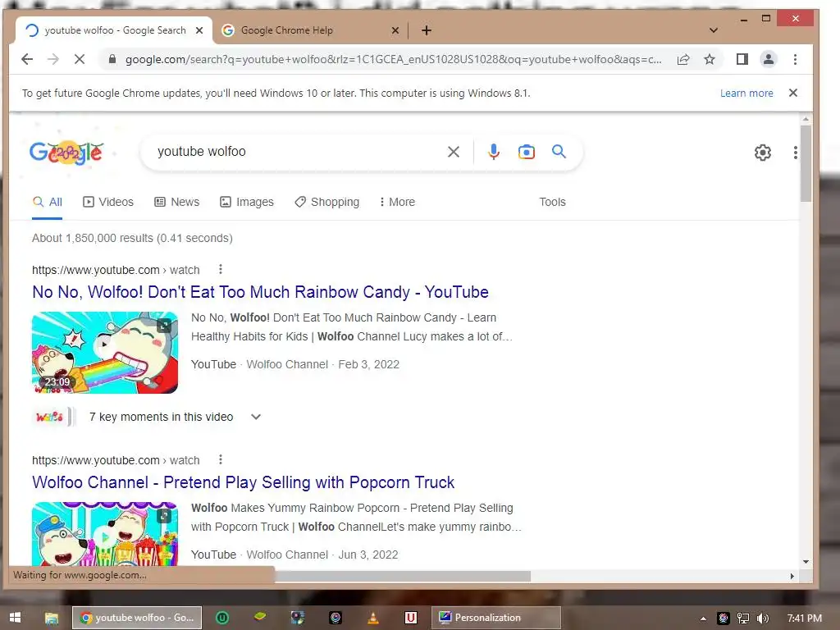Dismiss the Windows 8.1 update infobar
Viewport: 840px width, 630px height.
793,93
